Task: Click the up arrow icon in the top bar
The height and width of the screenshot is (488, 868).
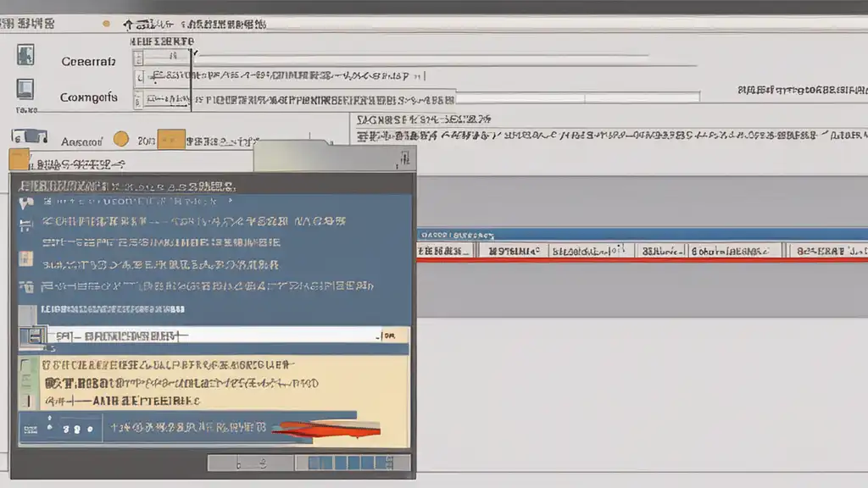Action: (128, 25)
